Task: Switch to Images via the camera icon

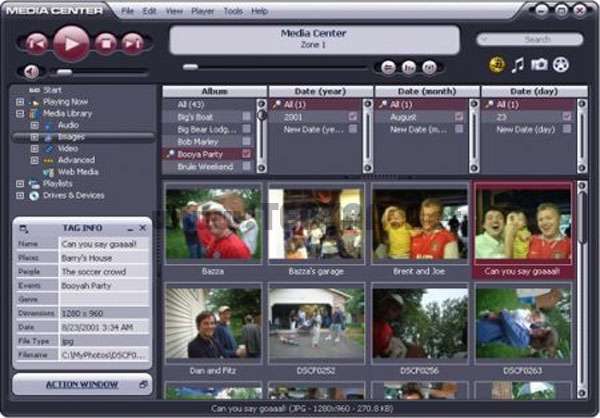Action: [x=539, y=64]
